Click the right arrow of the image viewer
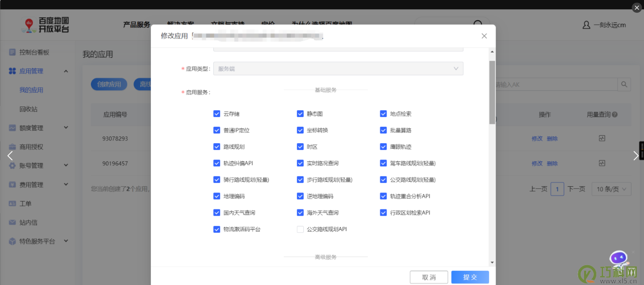 point(636,156)
